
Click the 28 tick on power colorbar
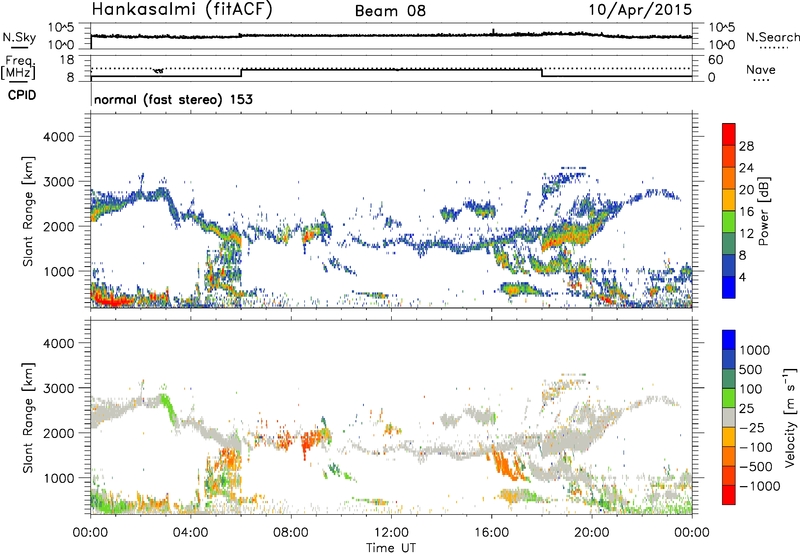coord(746,146)
